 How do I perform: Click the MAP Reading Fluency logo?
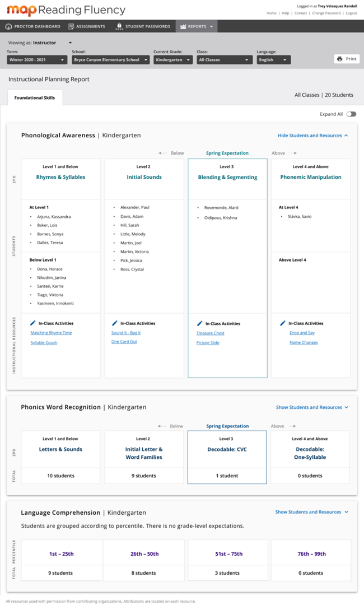click(x=64, y=10)
